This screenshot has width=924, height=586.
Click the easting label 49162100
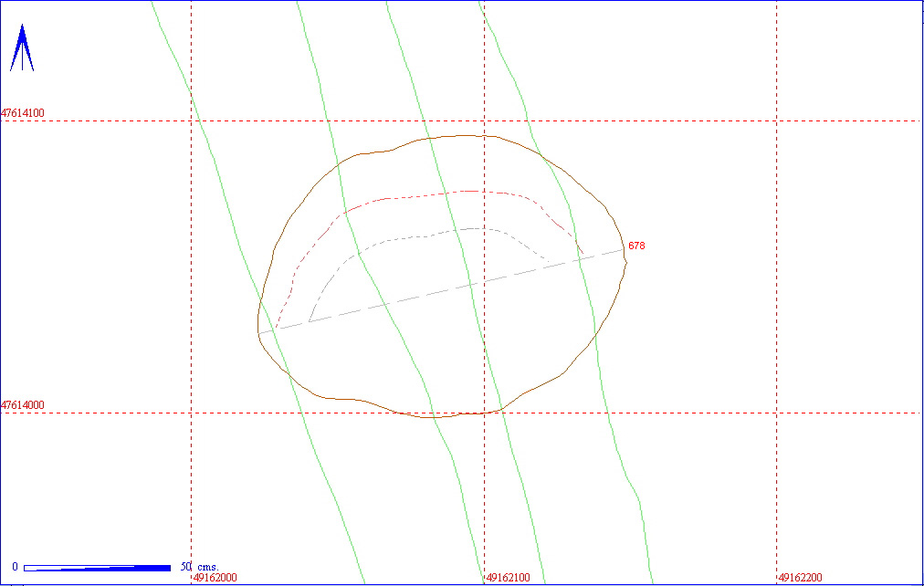point(508,578)
